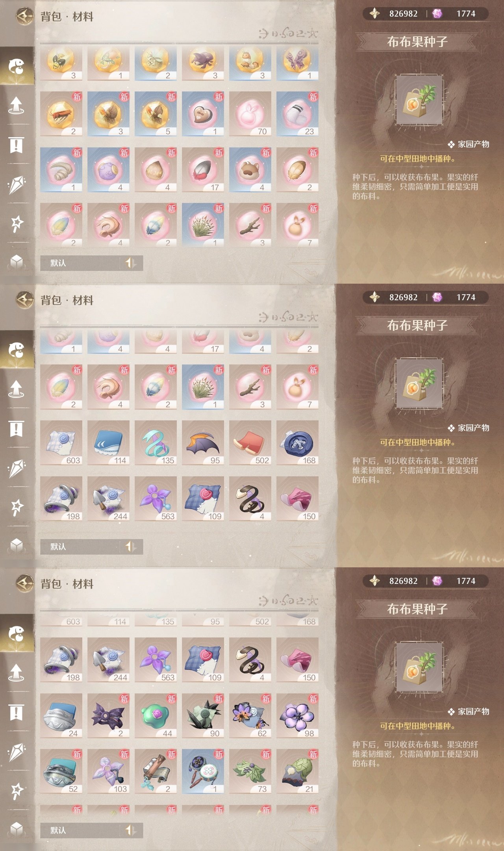Select the dark blue button item with count 168
The height and width of the screenshot is (851, 504).
point(297,443)
